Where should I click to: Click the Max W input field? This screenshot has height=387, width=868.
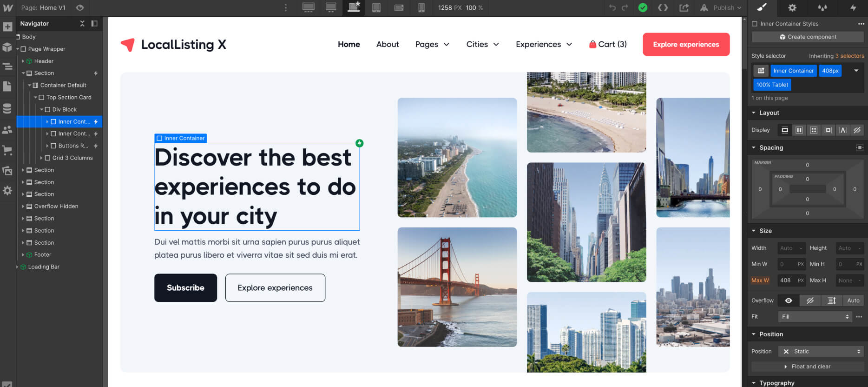(x=787, y=280)
